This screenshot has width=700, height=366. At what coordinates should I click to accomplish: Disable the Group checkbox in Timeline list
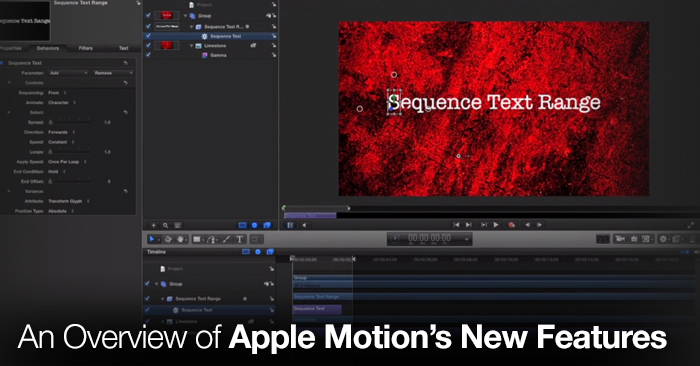pos(147,283)
